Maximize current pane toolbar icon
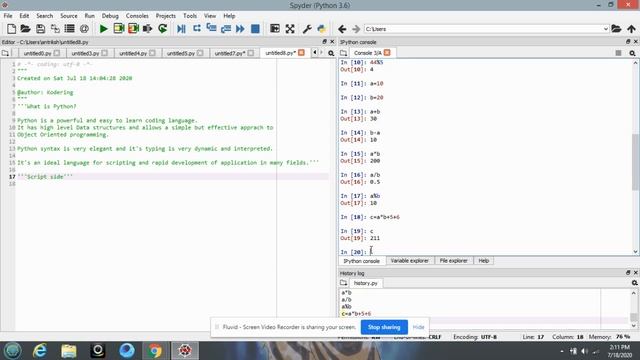 [x=275, y=29]
